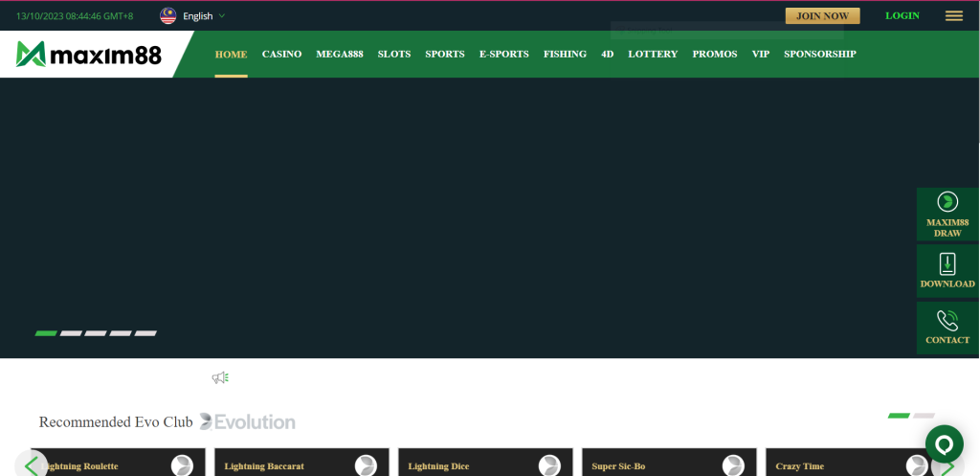Open the CASINO menu
The height and width of the screenshot is (476, 980).
coord(282,54)
